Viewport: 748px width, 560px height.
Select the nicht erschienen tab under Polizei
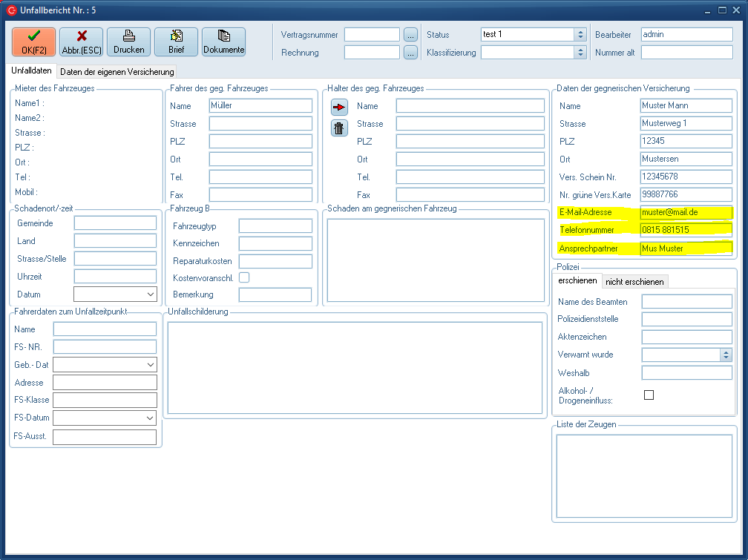(x=634, y=282)
